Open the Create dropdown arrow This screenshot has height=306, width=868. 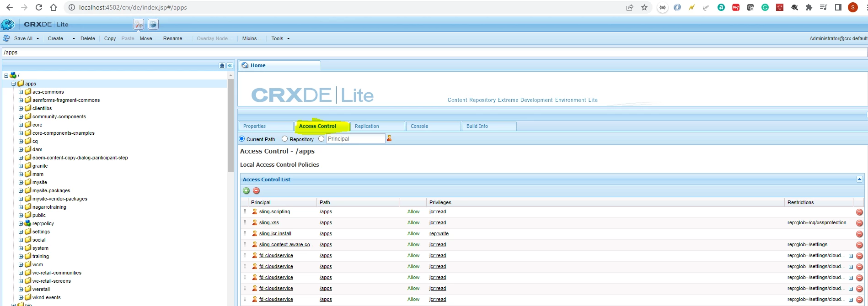(74, 39)
